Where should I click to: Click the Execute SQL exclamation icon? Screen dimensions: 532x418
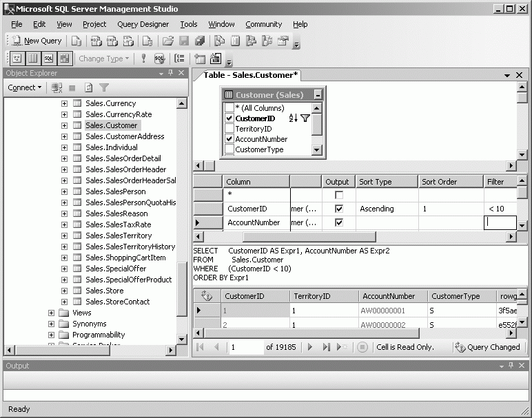click(x=143, y=59)
